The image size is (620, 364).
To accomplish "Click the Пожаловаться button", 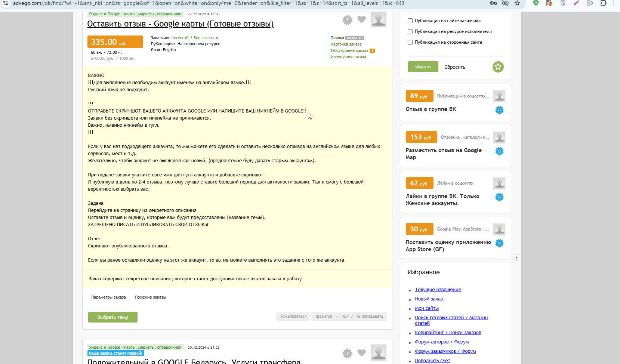I will (293, 316).
